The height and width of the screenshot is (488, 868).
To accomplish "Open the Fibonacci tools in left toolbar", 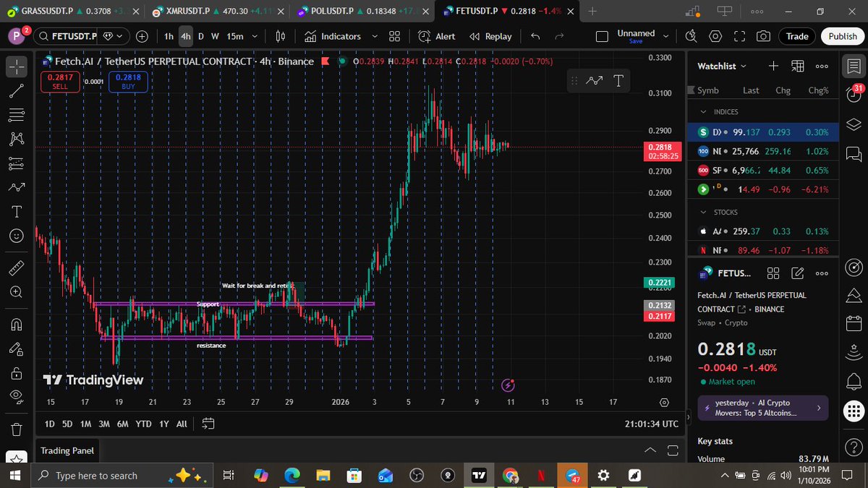I will [x=17, y=115].
